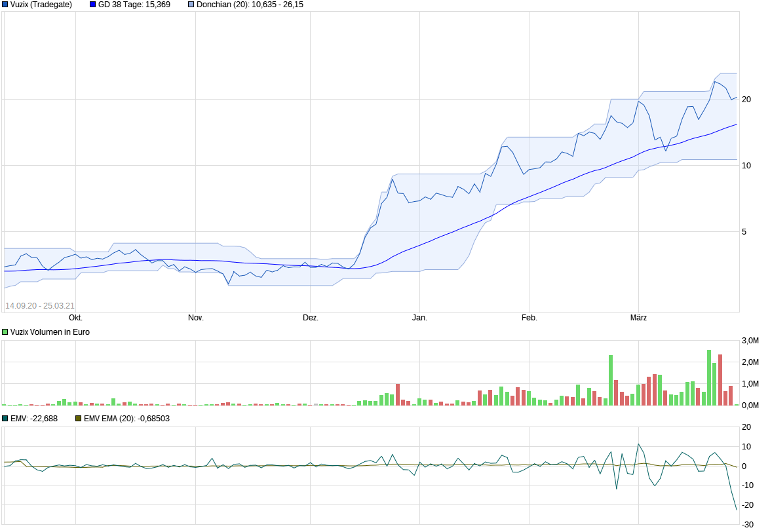This screenshot has width=770, height=532.
Task: Select the green Vuzix Volumen in Euro legend icon
Action: (x=5, y=332)
